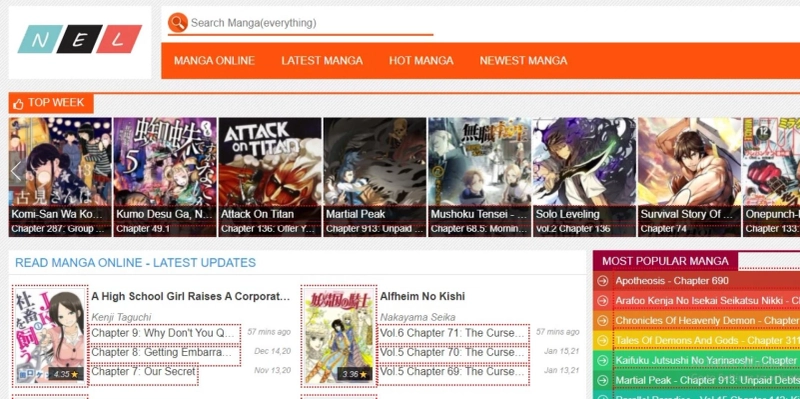Click arrow icon beside Apotheosis
This screenshot has width=800, height=399.
pyautogui.click(x=603, y=281)
